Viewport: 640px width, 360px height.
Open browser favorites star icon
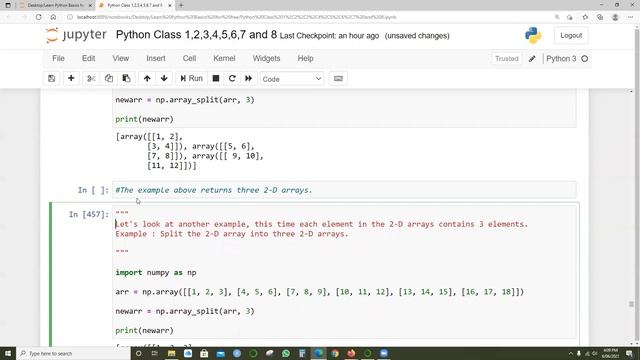click(585, 17)
